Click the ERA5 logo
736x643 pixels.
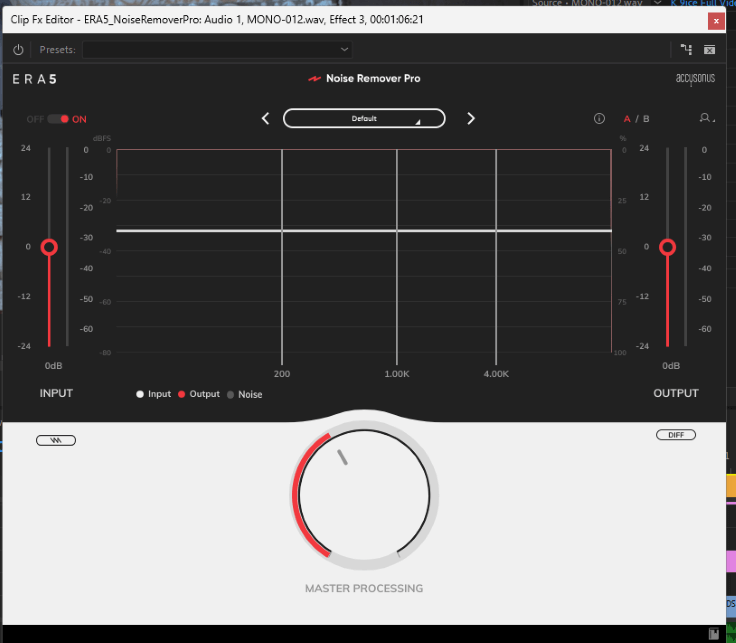(x=34, y=79)
